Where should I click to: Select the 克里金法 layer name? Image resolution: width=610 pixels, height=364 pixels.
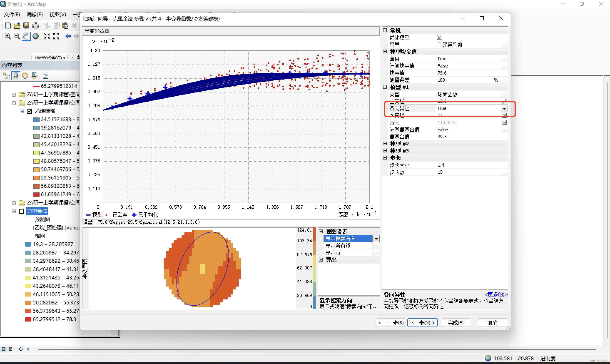(37, 211)
